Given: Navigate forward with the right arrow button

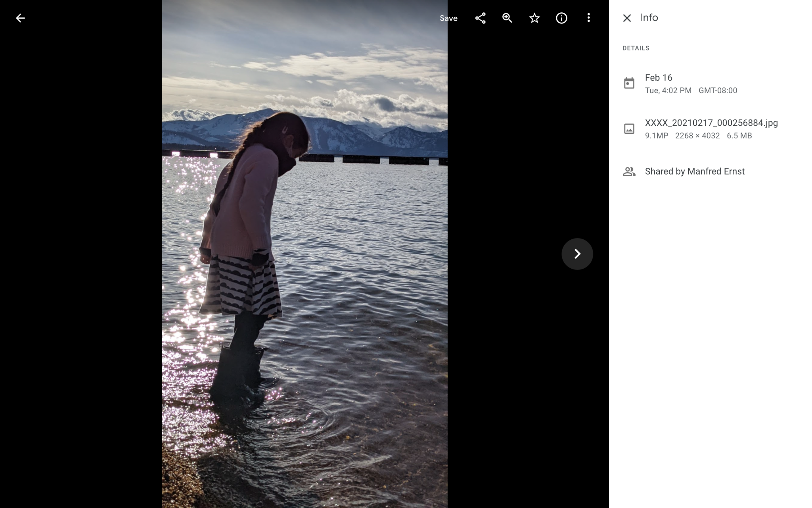Looking at the screenshot, I should tap(578, 254).
